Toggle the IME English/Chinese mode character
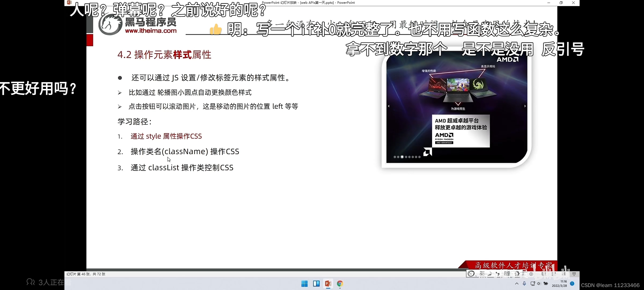The width and height of the screenshot is (644, 290). click(482, 274)
